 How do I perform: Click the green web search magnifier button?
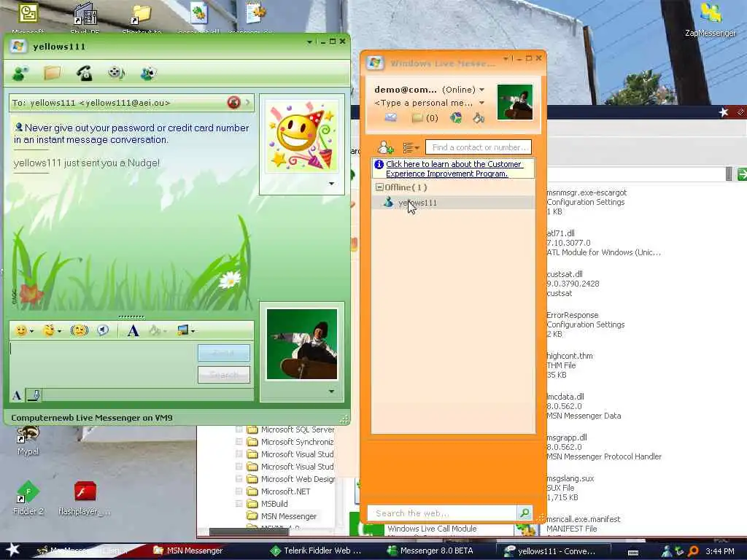tap(525, 513)
